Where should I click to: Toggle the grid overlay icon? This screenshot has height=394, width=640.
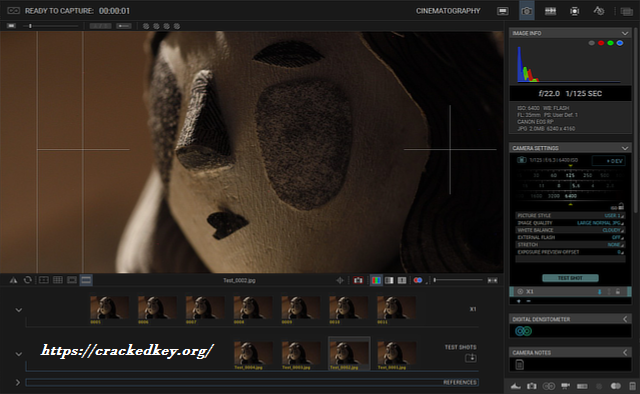(58, 280)
